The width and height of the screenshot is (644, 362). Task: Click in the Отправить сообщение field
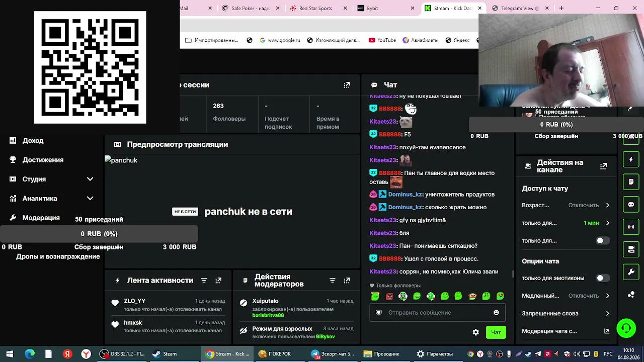coord(438,313)
